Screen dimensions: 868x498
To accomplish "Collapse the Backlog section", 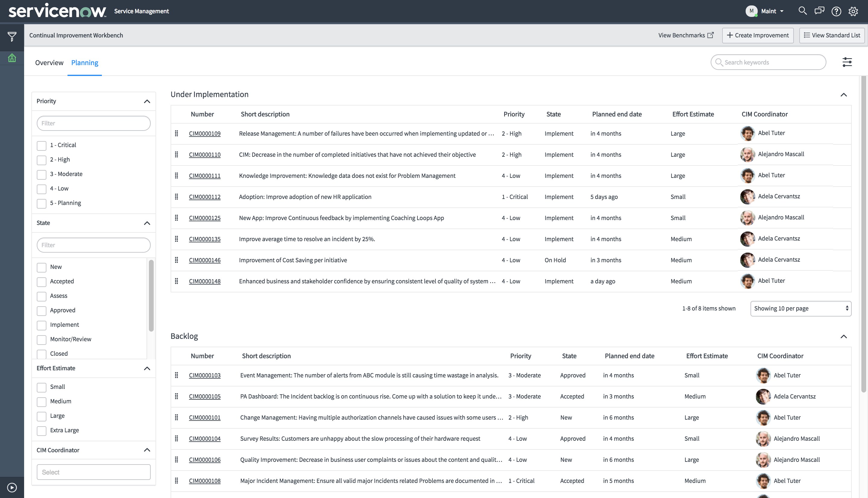I will tap(843, 336).
